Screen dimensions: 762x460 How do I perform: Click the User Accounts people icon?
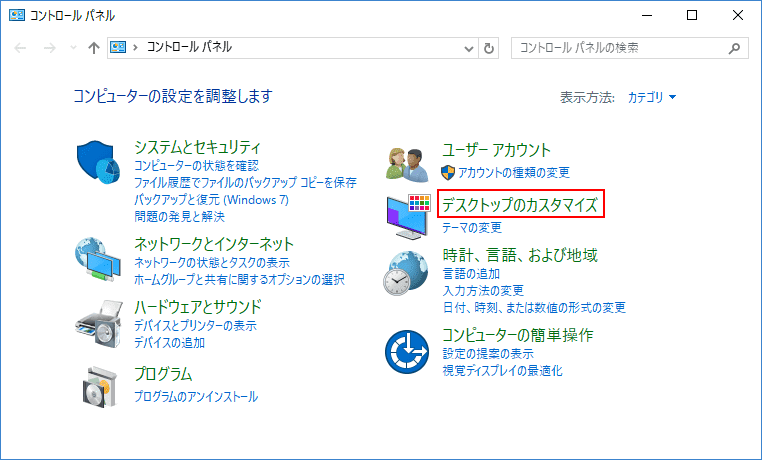[407, 165]
